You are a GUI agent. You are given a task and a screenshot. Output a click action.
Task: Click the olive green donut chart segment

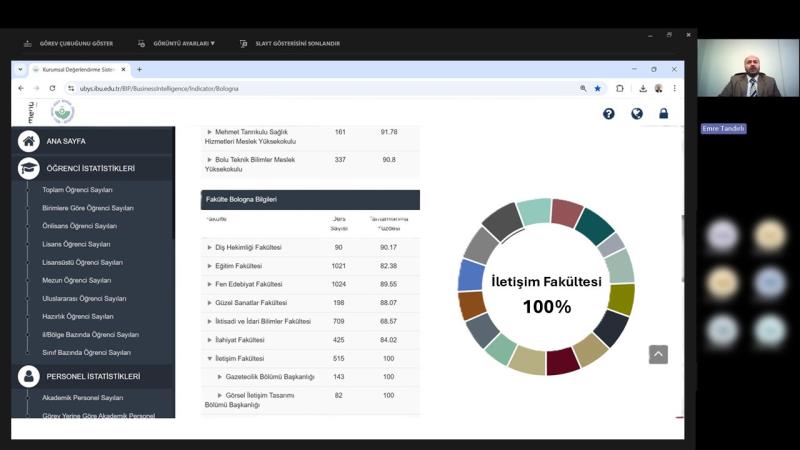621,299
